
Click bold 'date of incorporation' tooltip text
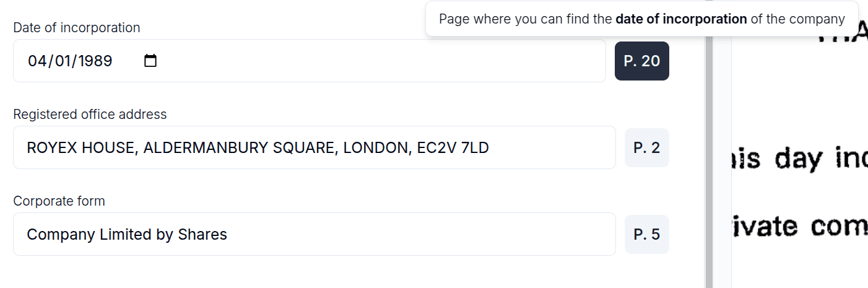click(x=681, y=19)
